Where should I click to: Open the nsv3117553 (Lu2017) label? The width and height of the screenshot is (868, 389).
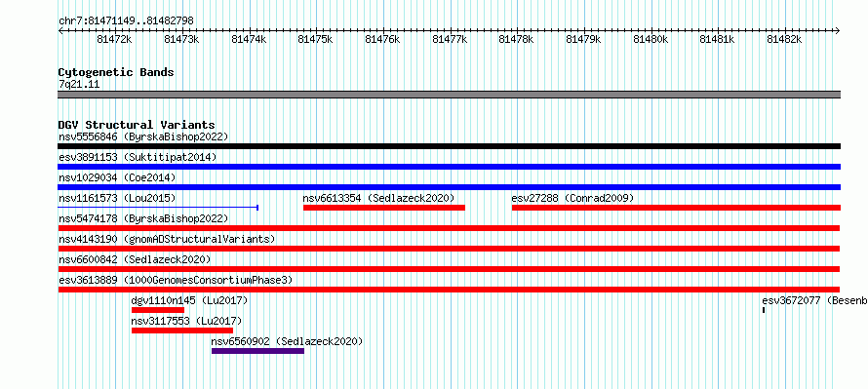point(186,321)
